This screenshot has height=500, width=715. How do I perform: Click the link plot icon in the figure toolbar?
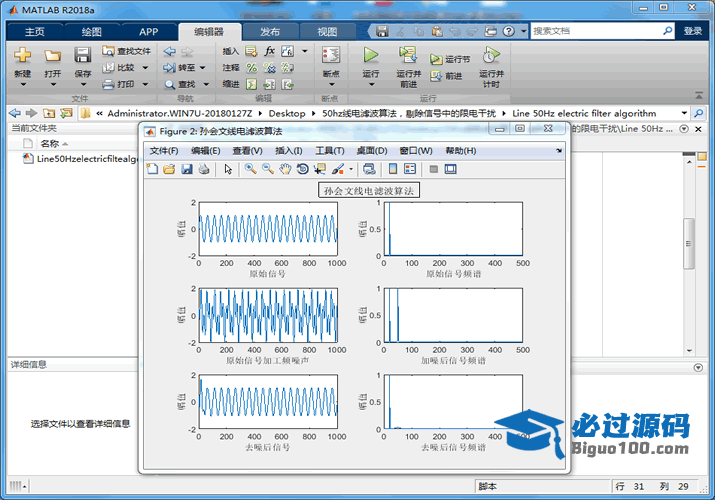(x=369, y=169)
